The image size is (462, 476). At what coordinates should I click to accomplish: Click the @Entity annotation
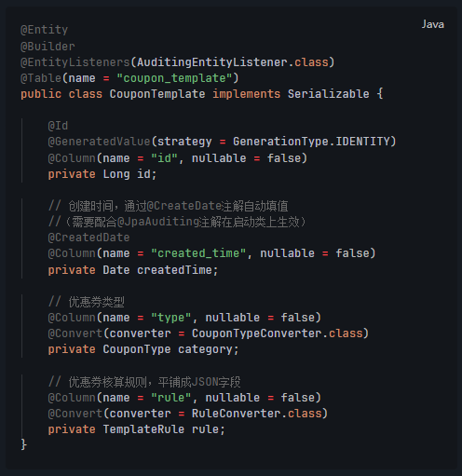(x=44, y=30)
